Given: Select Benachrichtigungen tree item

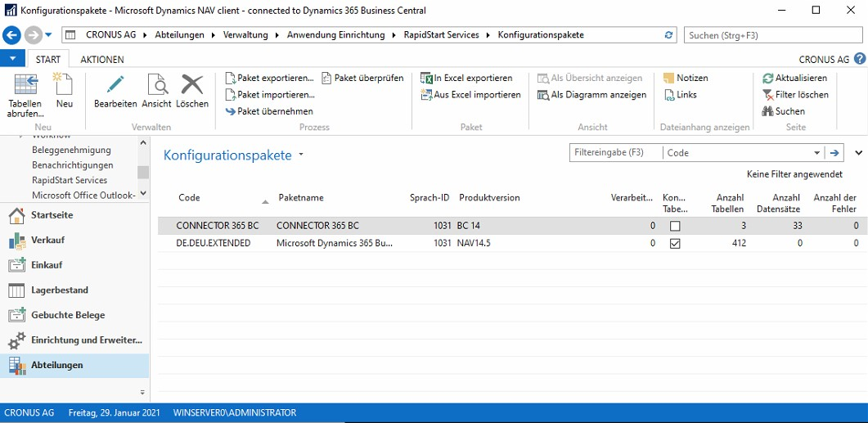Looking at the screenshot, I should tap(73, 165).
